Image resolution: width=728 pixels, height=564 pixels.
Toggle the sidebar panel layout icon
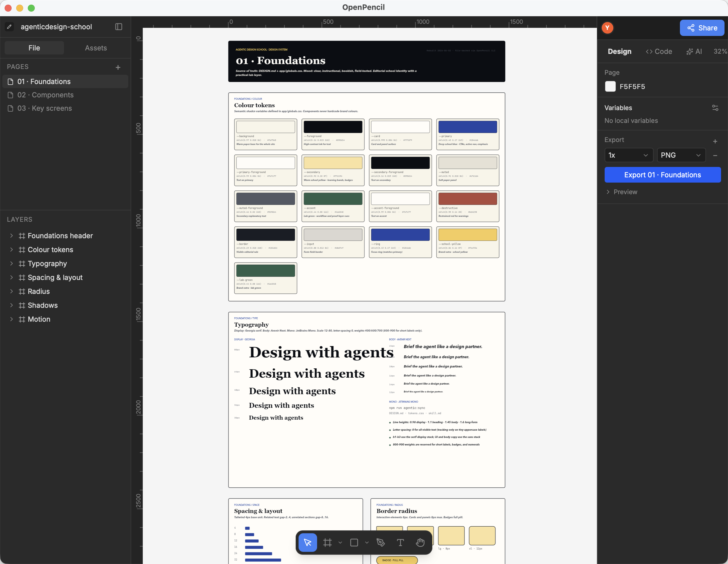click(119, 27)
